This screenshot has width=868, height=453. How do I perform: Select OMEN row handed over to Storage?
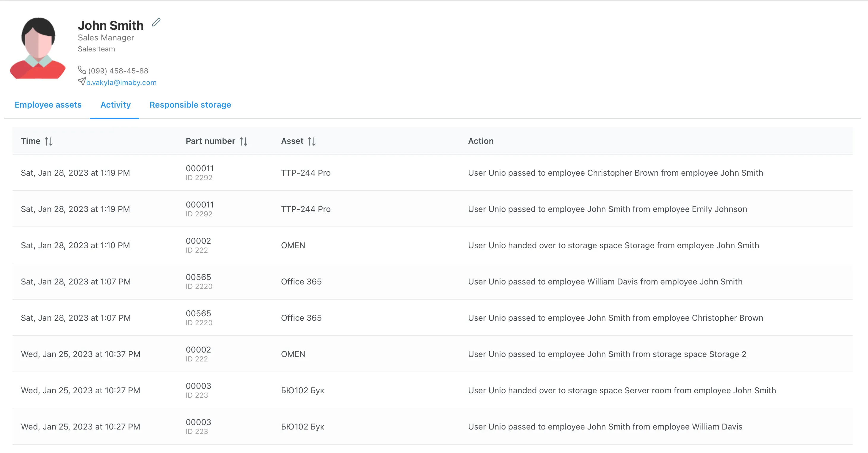293,245
